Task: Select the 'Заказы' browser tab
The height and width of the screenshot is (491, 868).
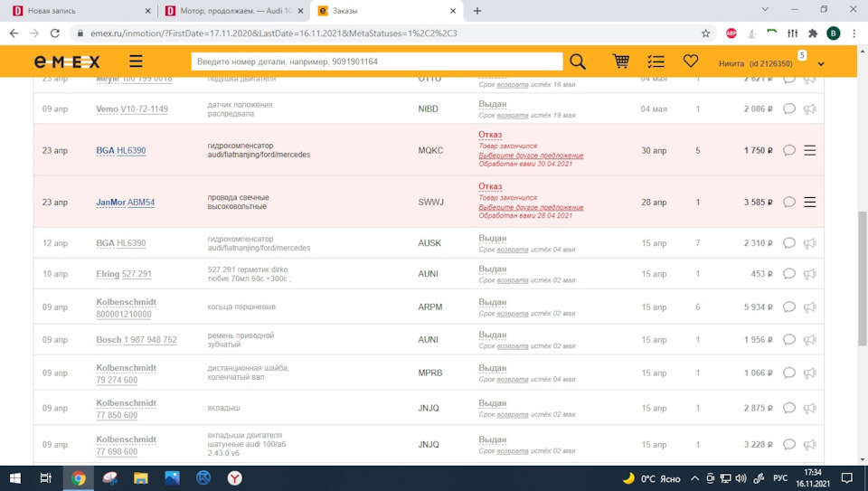Action: [x=386, y=11]
